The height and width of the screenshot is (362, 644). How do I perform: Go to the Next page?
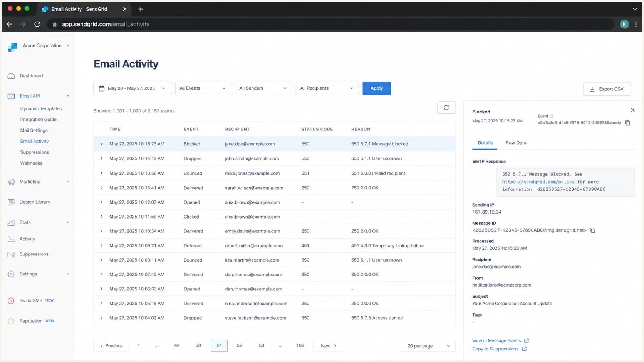(329, 346)
